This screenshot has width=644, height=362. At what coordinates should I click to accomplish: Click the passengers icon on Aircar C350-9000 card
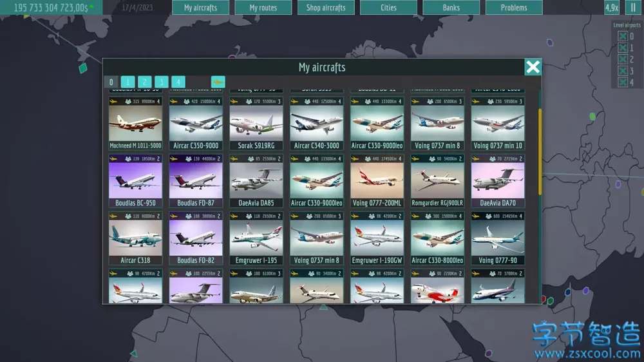[x=188, y=102]
